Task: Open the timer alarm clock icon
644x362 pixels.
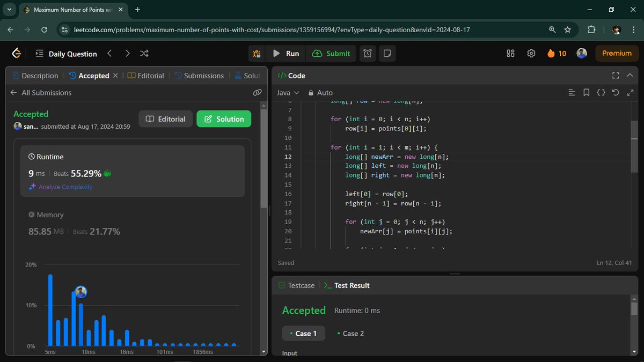Action: pyautogui.click(x=368, y=53)
